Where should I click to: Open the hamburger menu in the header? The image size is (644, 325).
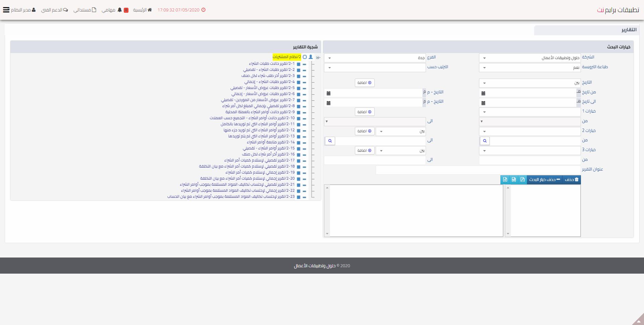(x=6, y=10)
